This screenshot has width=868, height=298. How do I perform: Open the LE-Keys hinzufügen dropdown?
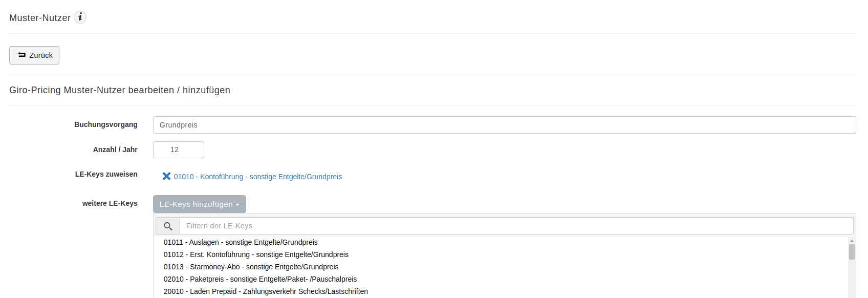tap(200, 204)
